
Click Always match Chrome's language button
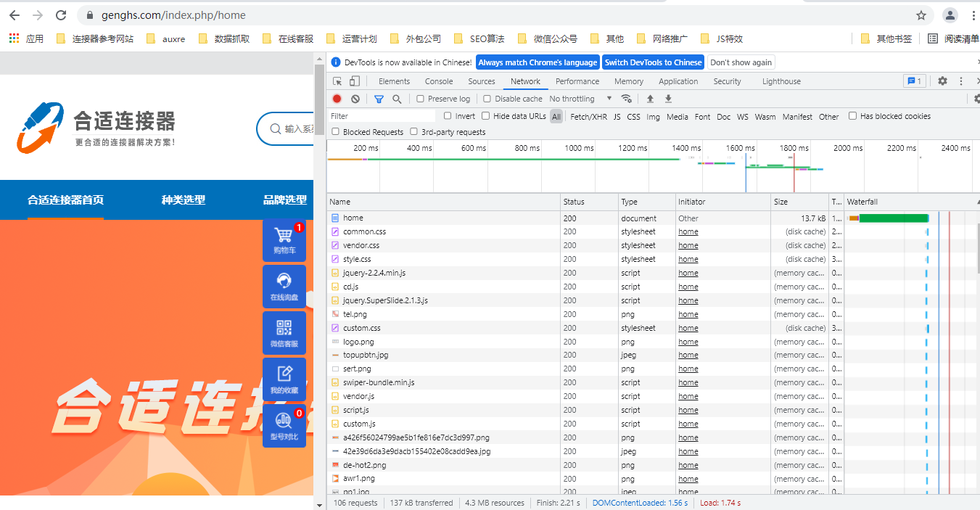(538, 62)
